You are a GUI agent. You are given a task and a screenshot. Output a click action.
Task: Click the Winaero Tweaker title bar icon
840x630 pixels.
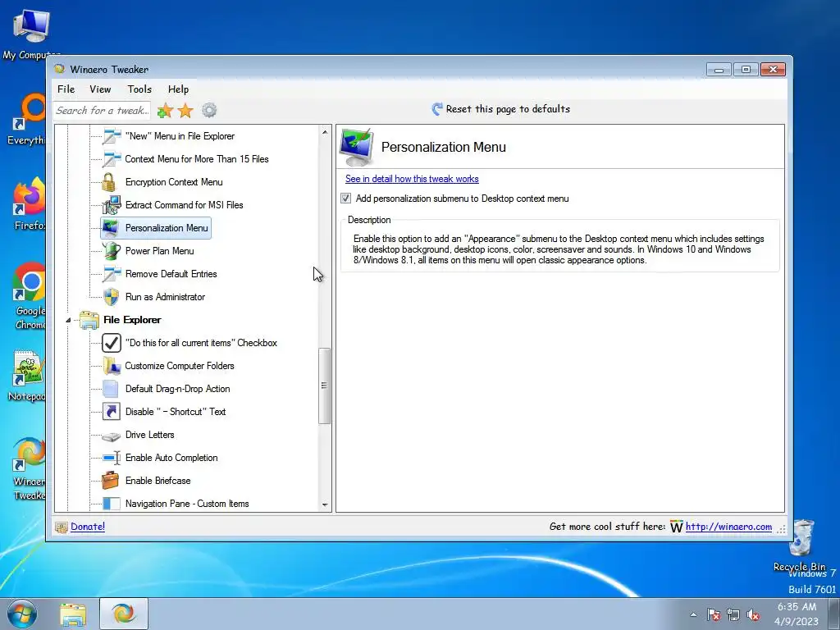coord(59,69)
